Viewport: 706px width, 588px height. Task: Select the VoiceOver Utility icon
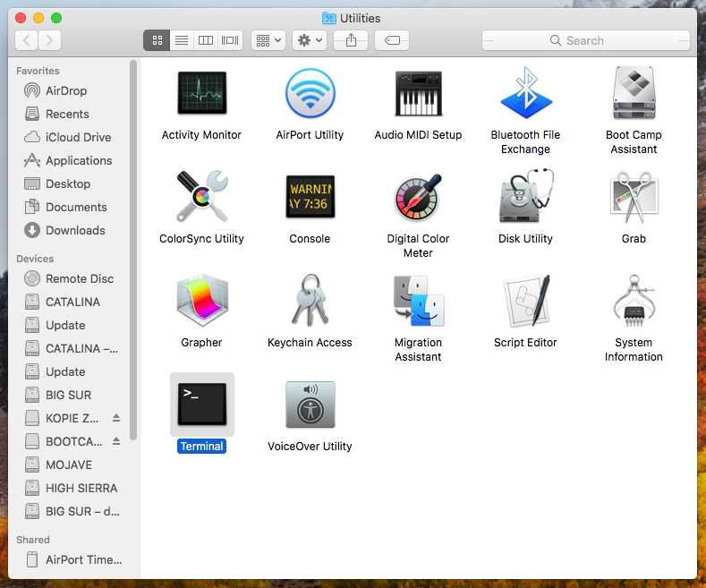click(x=310, y=404)
